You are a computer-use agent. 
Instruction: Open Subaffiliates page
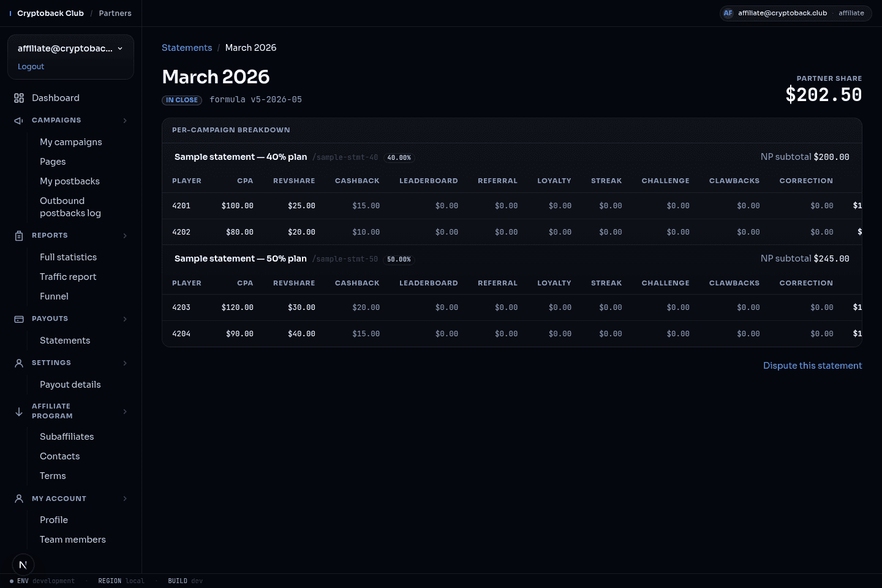click(x=67, y=437)
